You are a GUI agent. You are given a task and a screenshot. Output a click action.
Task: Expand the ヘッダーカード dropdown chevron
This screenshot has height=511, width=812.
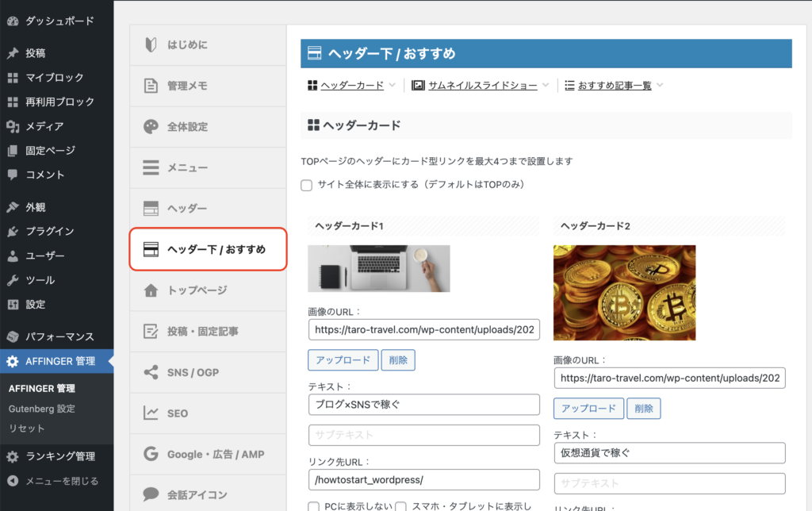[392, 85]
